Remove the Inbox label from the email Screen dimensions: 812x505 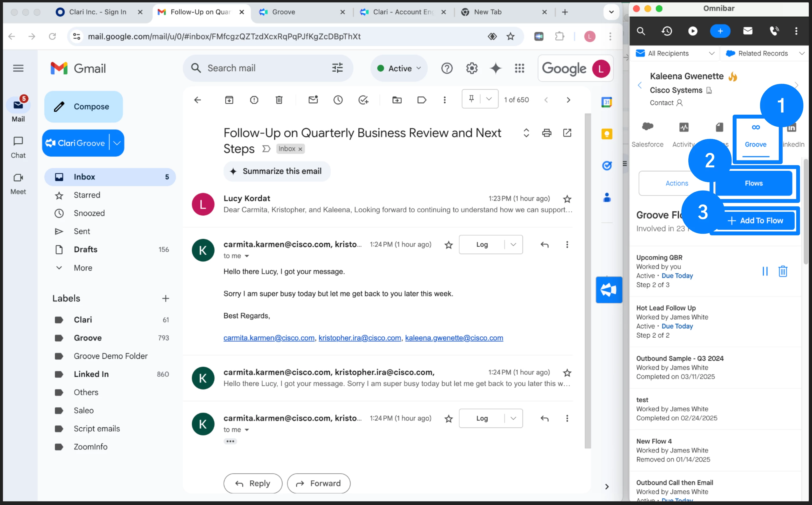(300, 149)
